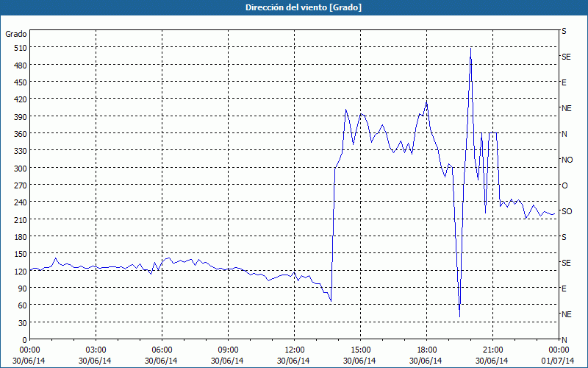The image size is (588, 368).
Task: Select the NE compass label beside the 30 gridline
Action: (x=566, y=314)
